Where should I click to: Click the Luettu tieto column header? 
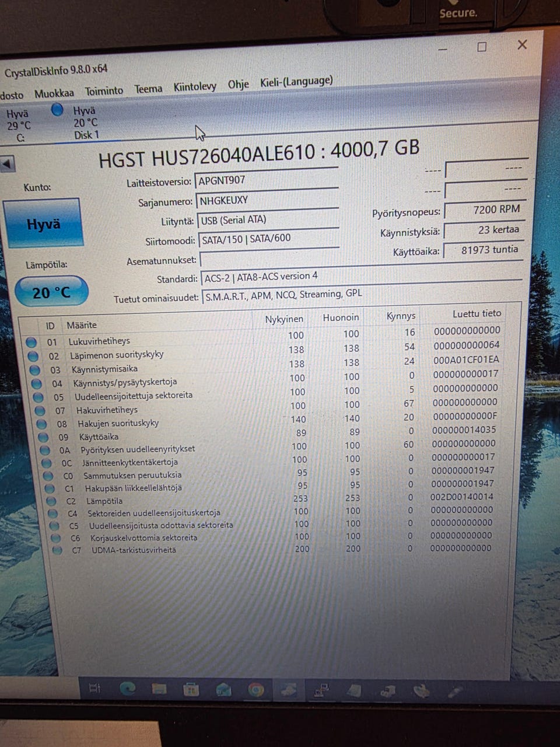[x=477, y=313]
